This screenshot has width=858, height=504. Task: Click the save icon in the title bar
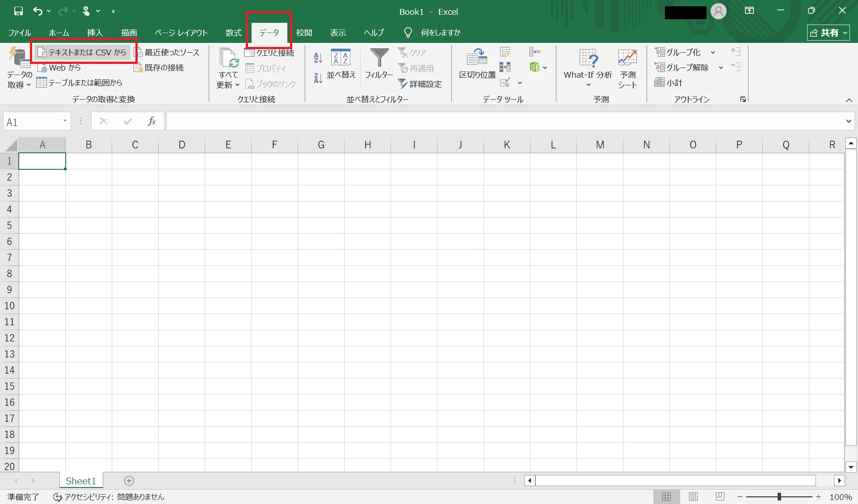18,11
